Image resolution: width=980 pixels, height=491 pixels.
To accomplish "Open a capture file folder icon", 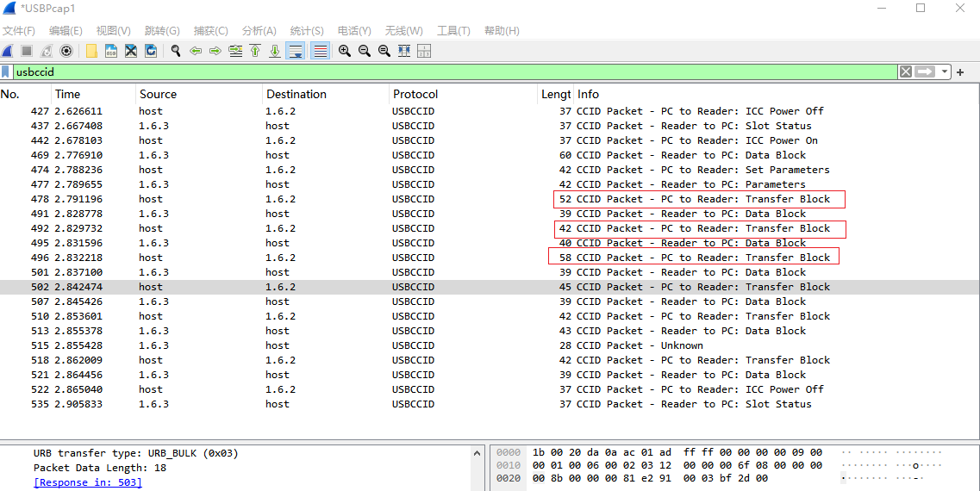I will click(92, 51).
